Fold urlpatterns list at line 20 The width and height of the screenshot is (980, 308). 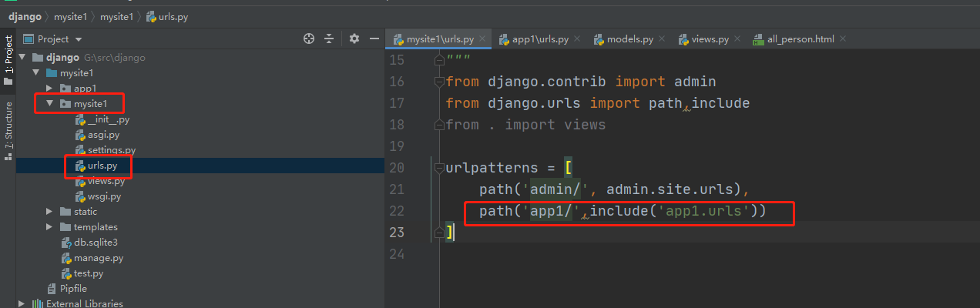tap(439, 168)
